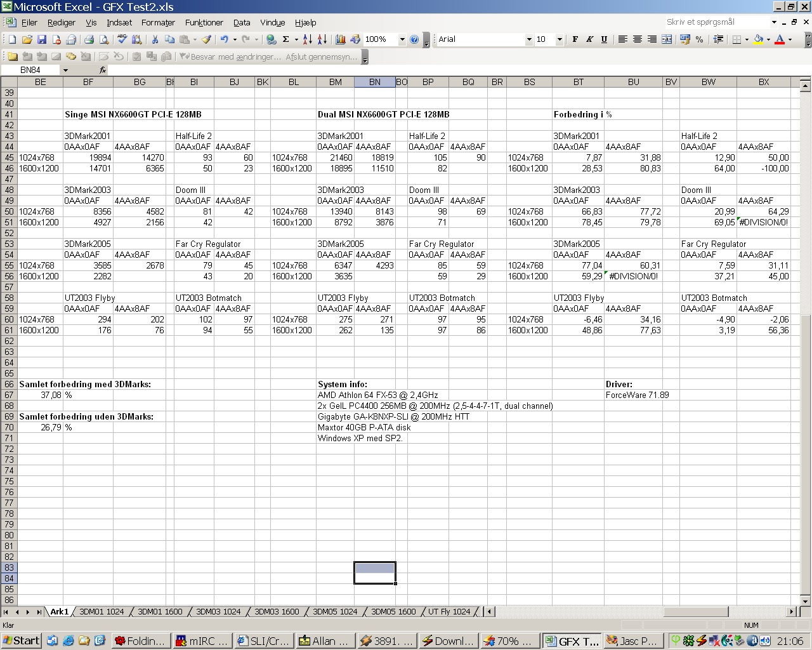Open a file with the folder icon

[x=27, y=39]
